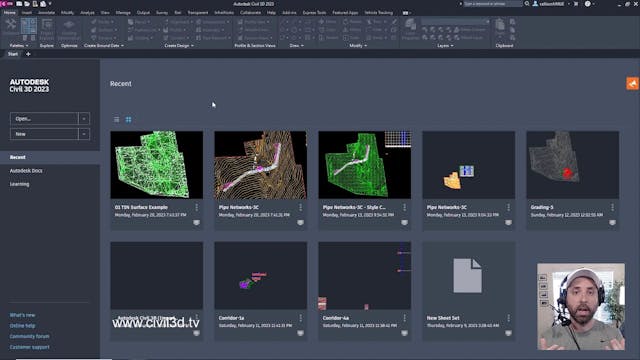Click the magnifier search icon in title bar

[x=527, y=4]
